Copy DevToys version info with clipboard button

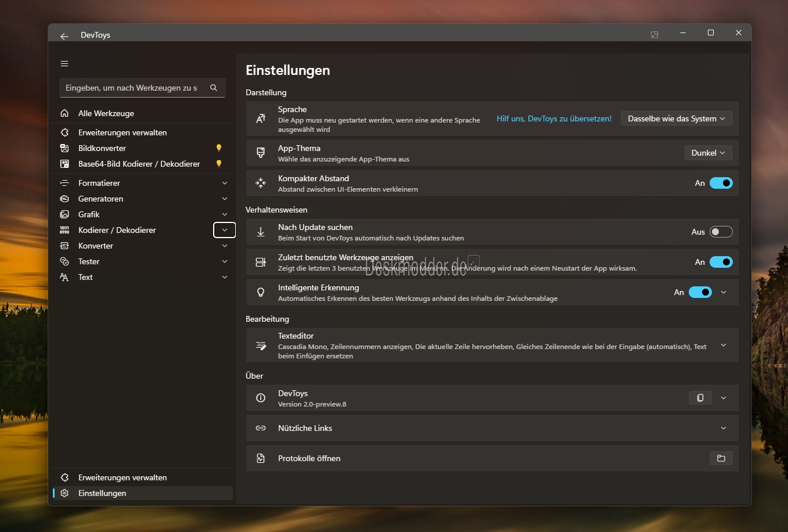[x=700, y=398]
